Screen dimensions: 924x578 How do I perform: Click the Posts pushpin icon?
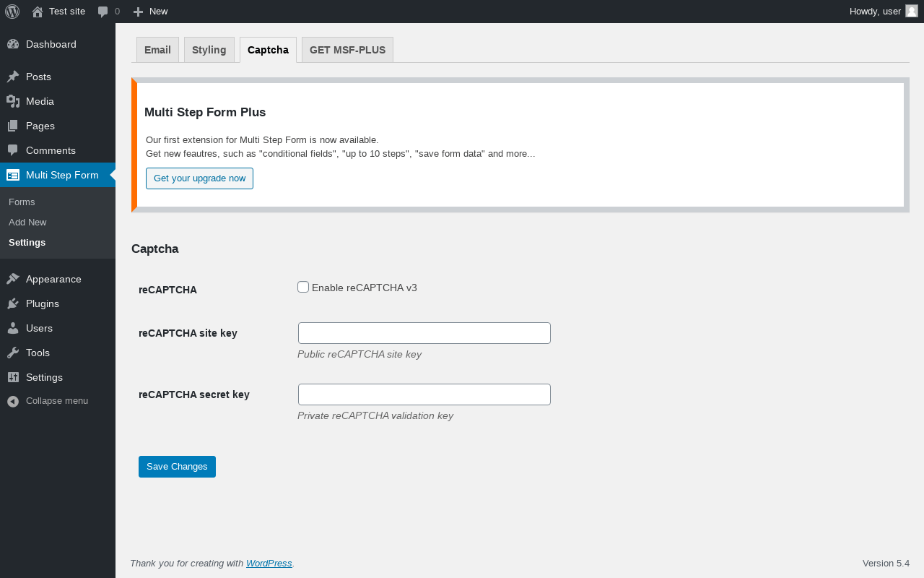13,77
